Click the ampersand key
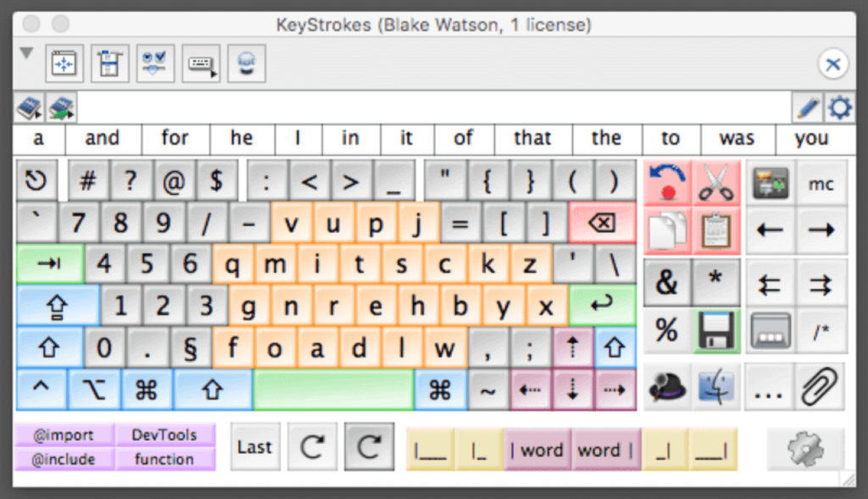The image size is (868, 499). tap(668, 283)
